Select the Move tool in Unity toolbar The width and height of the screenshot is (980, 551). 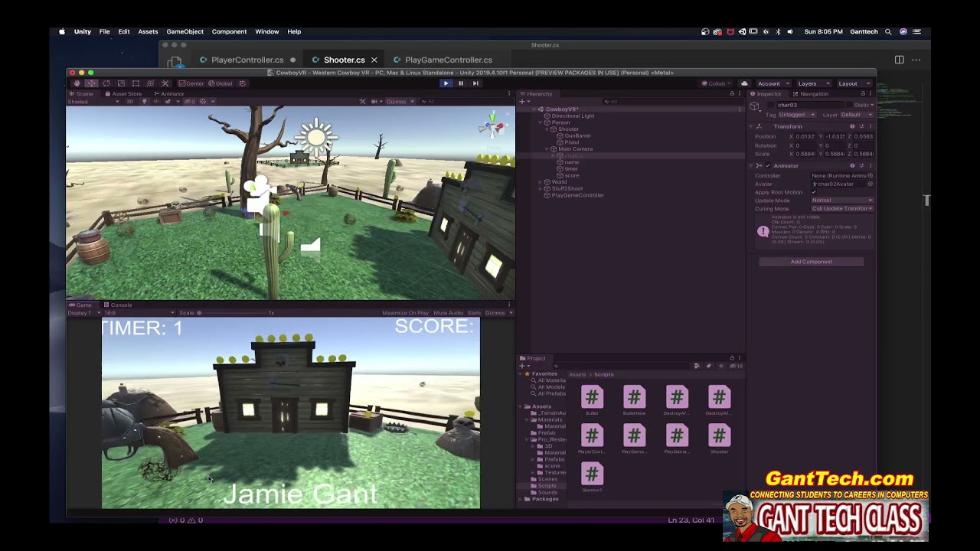[91, 83]
